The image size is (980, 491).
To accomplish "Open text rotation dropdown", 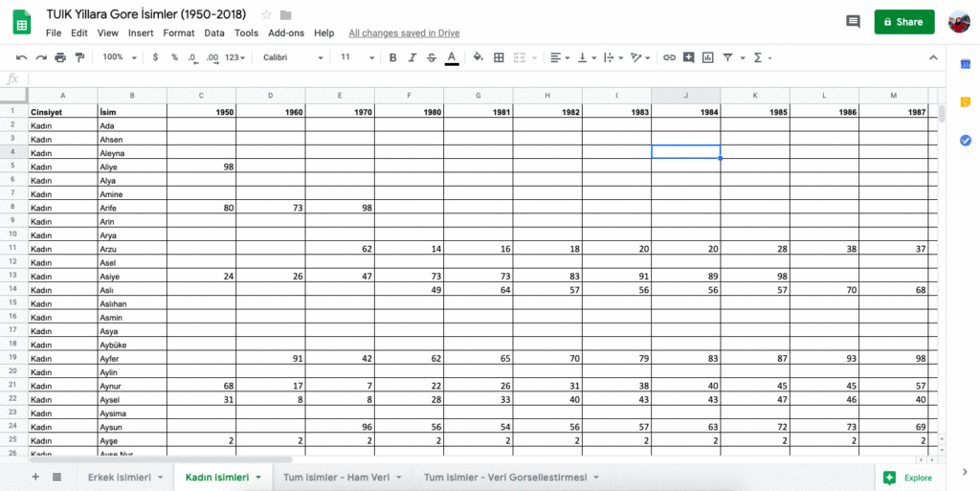I will click(640, 57).
